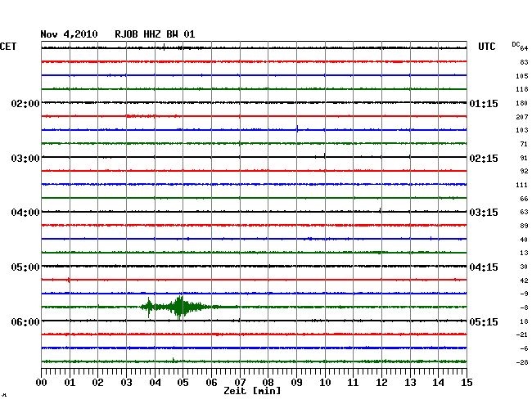Click the UTC time label '05:15'

click(x=484, y=321)
